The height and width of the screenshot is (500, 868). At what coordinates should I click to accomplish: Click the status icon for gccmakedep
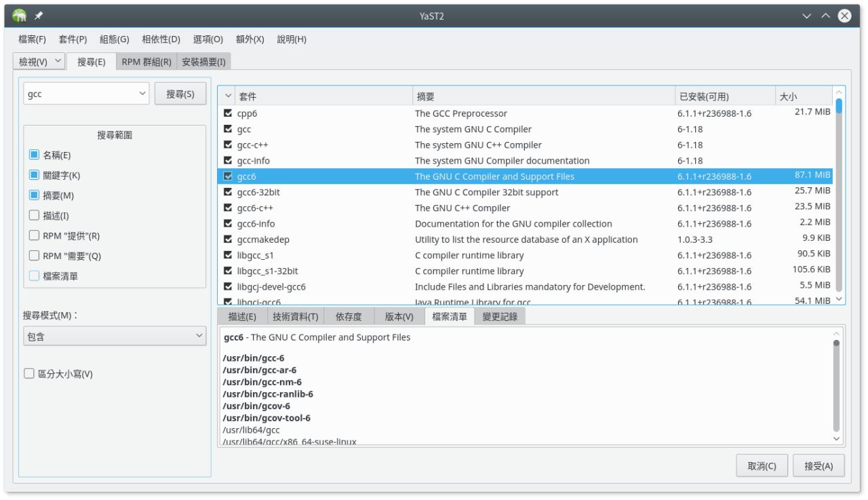click(228, 239)
